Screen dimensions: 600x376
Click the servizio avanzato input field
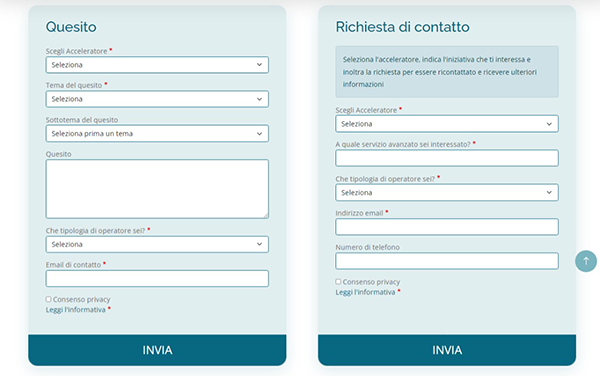[x=447, y=158]
